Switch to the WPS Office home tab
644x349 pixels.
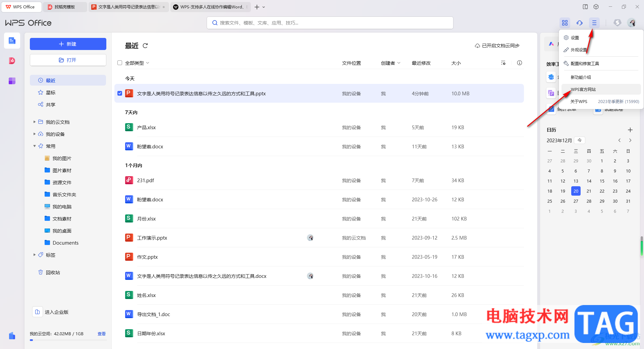[21, 7]
